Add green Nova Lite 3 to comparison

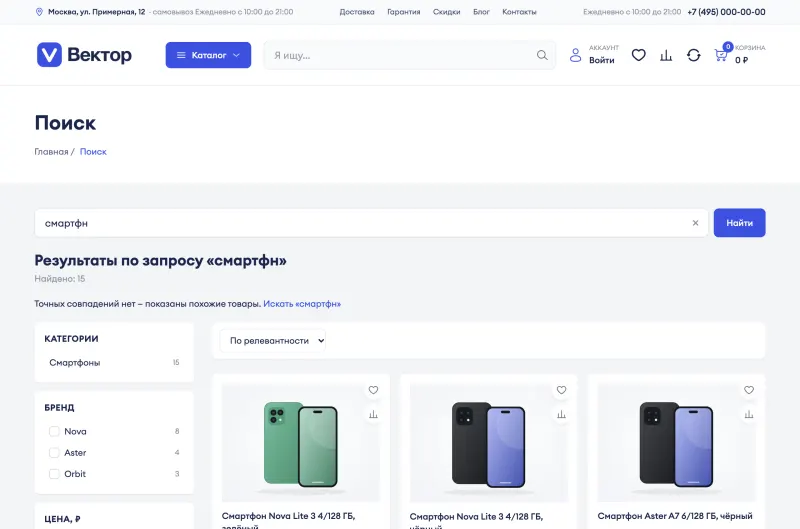click(373, 415)
